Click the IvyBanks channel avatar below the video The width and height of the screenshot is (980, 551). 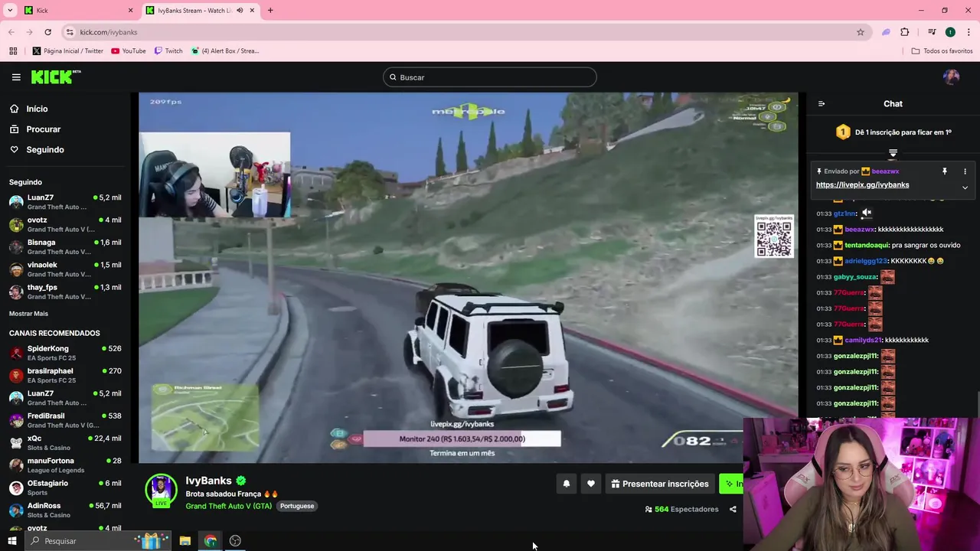pos(161,491)
